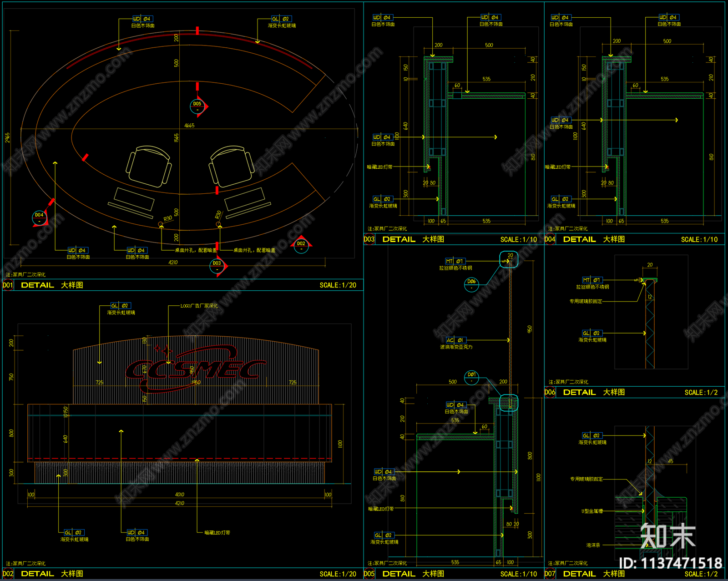The height and width of the screenshot is (581, 728).
Task: Click the AC 01 tag in detail D05
Action: coord(455,340)
